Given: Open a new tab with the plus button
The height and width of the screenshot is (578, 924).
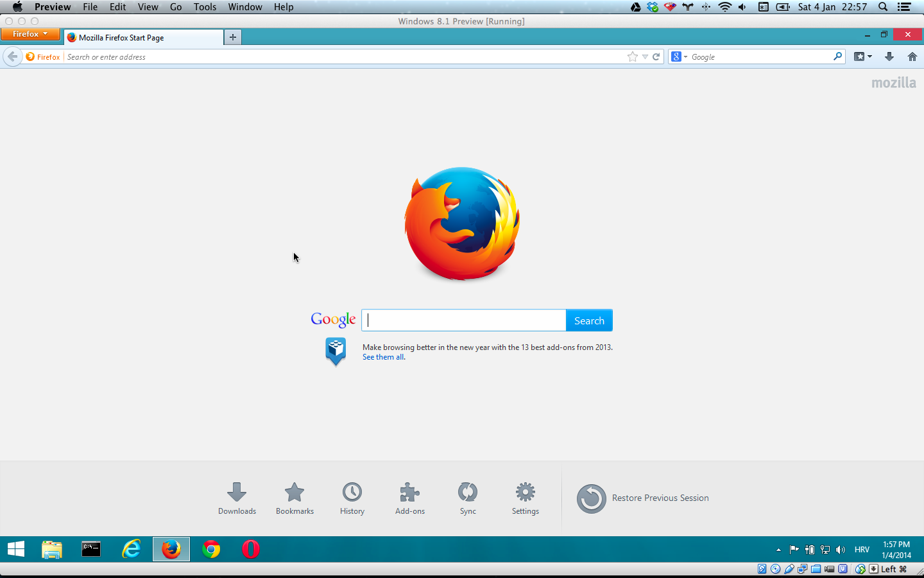Looking at the screenshot, I should click(233, 37).
